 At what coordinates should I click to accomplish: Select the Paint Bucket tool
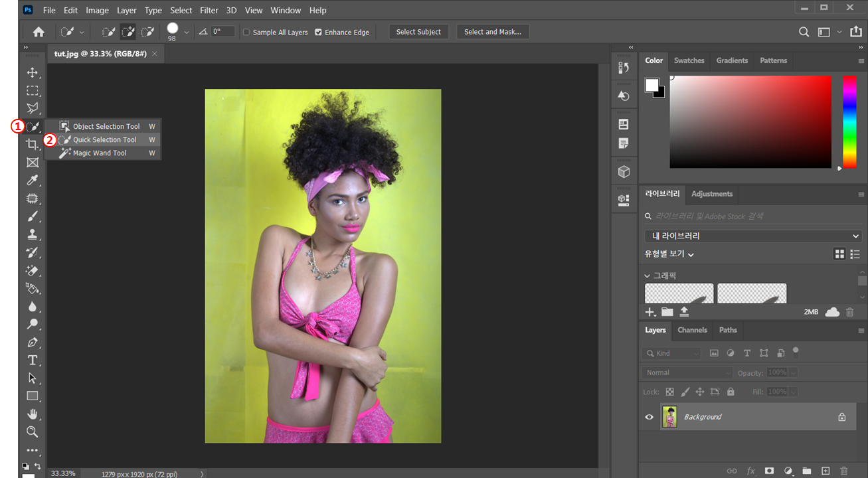point(32,288)
